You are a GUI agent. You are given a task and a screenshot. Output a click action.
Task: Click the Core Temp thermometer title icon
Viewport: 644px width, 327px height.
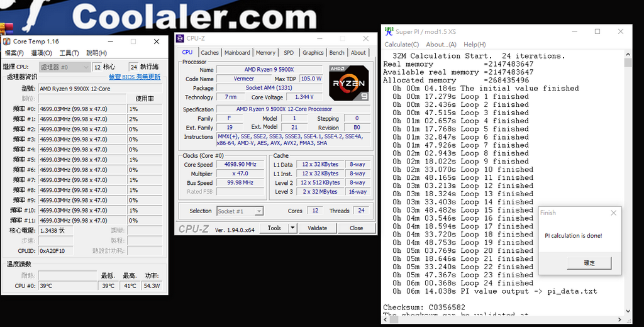pyautogui.click(x=6, y=42)
